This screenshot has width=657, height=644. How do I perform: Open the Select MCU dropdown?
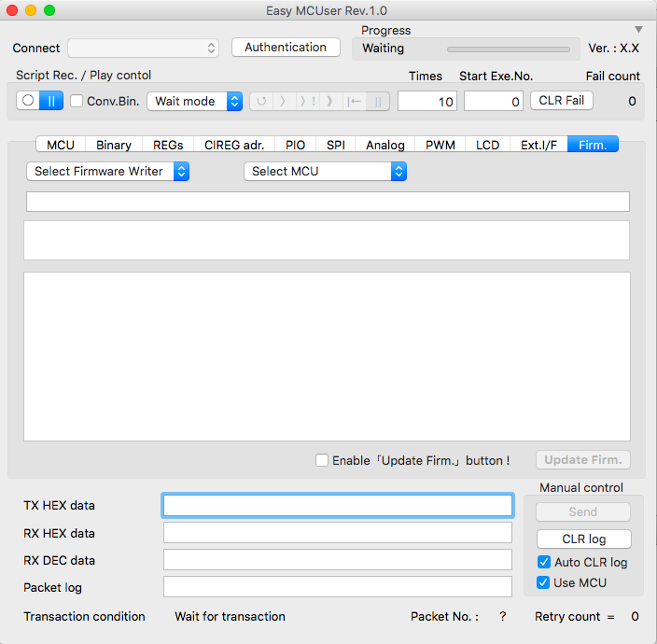coord(325,172)
